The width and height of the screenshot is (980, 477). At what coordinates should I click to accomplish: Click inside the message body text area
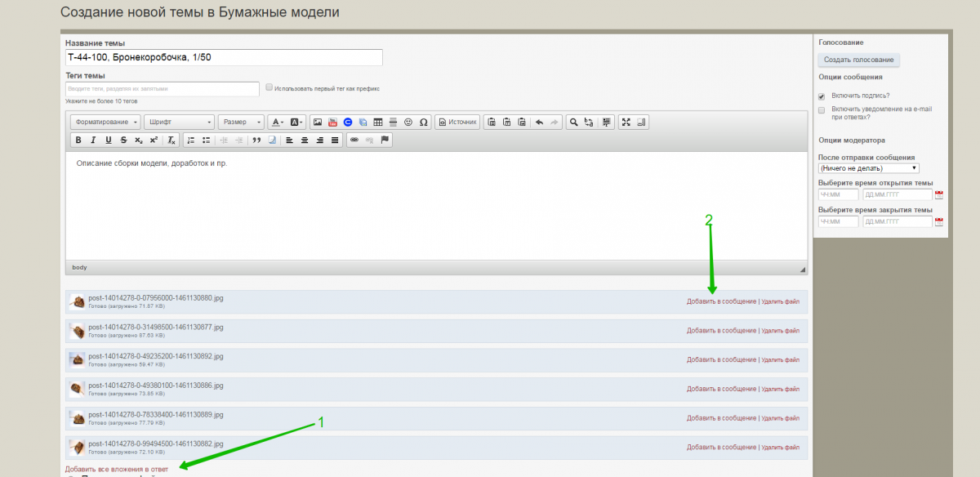pos(436,206)
